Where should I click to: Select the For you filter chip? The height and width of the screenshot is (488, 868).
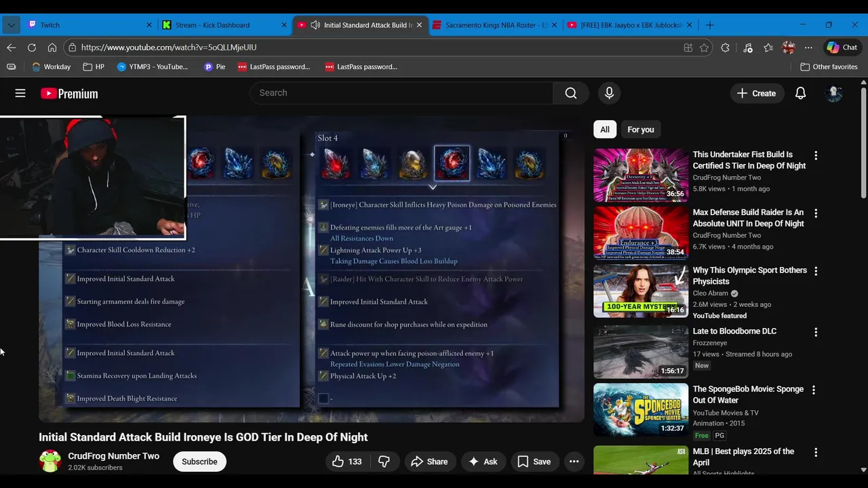[x=641, y=129]
